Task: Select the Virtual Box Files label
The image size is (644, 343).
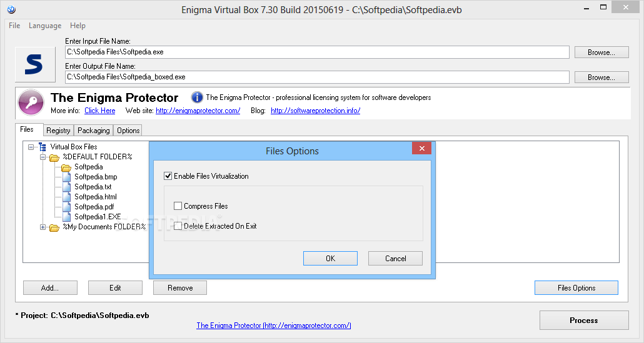Action: [x=74, y=147]
